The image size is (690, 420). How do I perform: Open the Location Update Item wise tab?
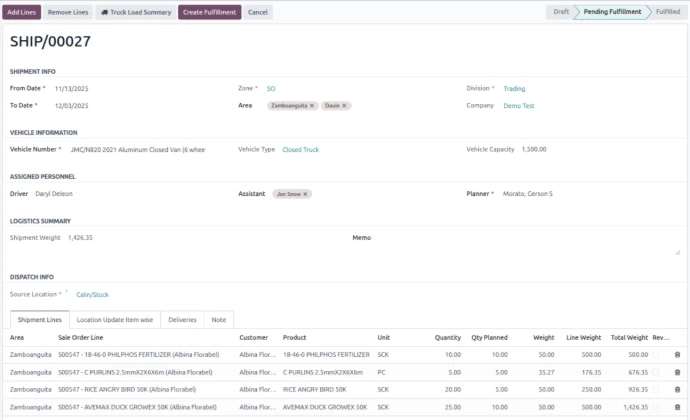(115, 320)
